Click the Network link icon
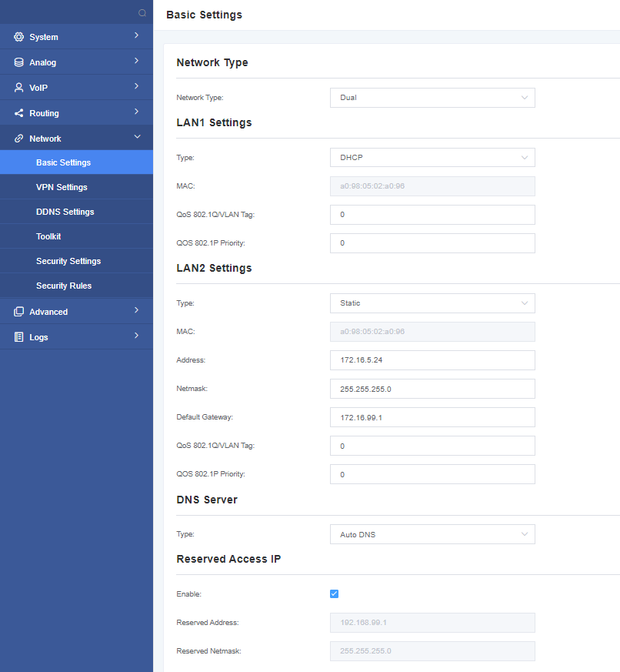This screenshot has height=672, width=620. click(x=18, y=139)
